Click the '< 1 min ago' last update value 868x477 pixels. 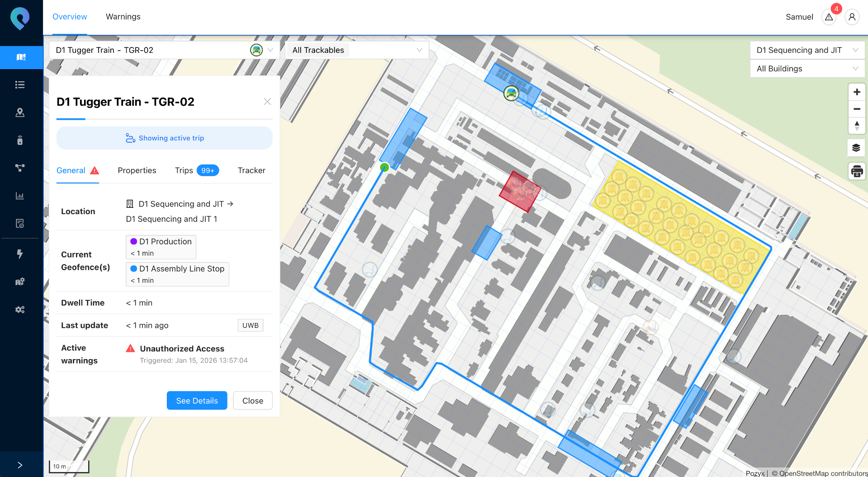click(x=147, y=325)
